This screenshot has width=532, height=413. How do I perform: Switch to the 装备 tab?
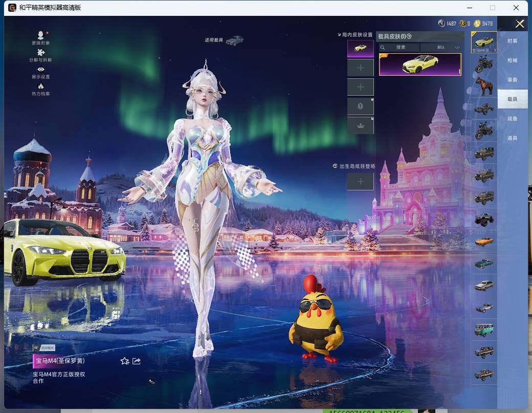tap(513, 80)
